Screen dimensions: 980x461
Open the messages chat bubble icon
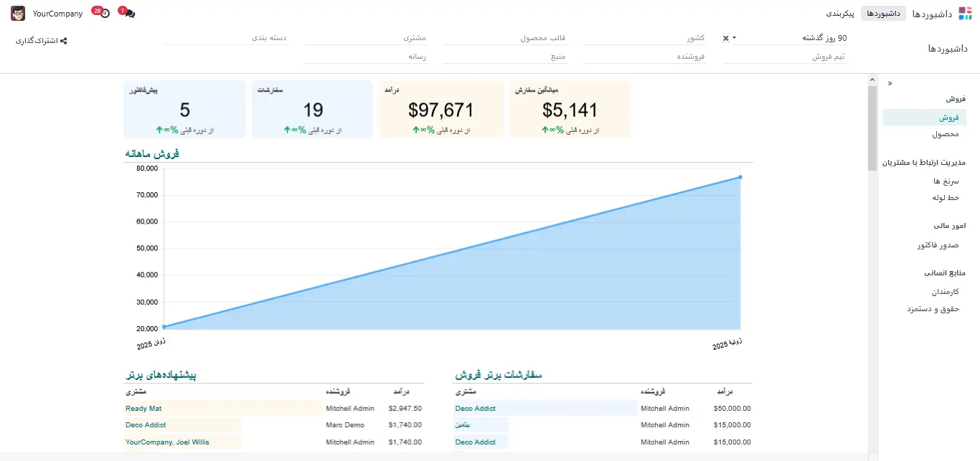tap(130, 14)
